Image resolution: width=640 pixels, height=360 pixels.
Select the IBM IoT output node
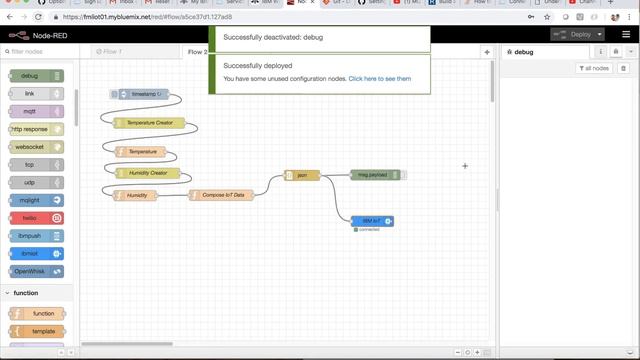click(372, 221)
